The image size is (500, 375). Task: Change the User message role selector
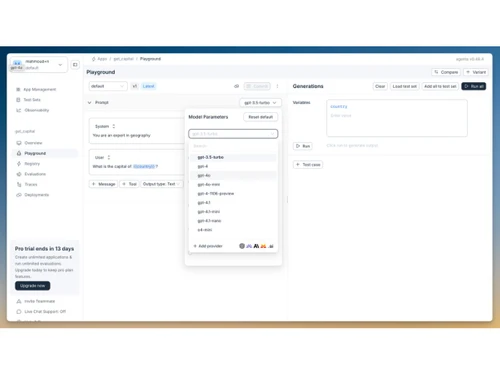(102, 157)
